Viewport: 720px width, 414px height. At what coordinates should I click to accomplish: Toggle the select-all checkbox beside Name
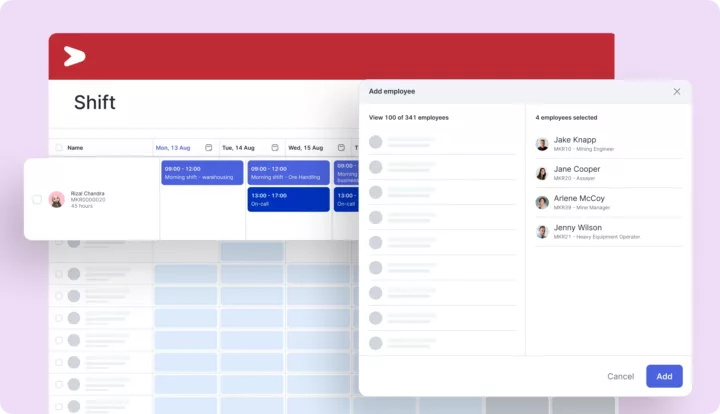58,147
